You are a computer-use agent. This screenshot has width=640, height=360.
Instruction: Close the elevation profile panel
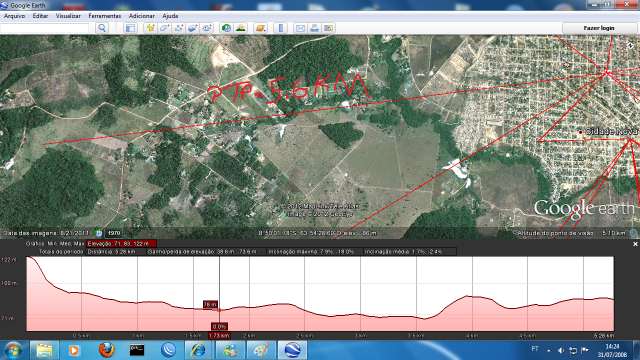635,244
